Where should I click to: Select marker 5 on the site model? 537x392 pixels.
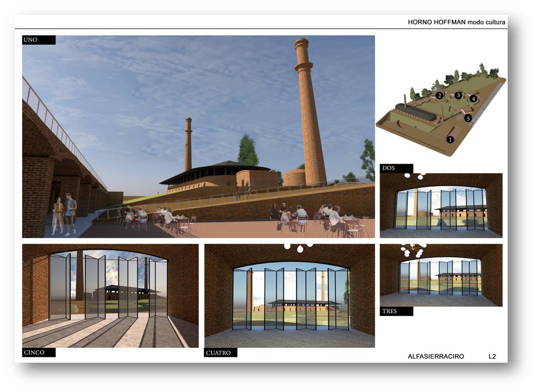point(468,119)
